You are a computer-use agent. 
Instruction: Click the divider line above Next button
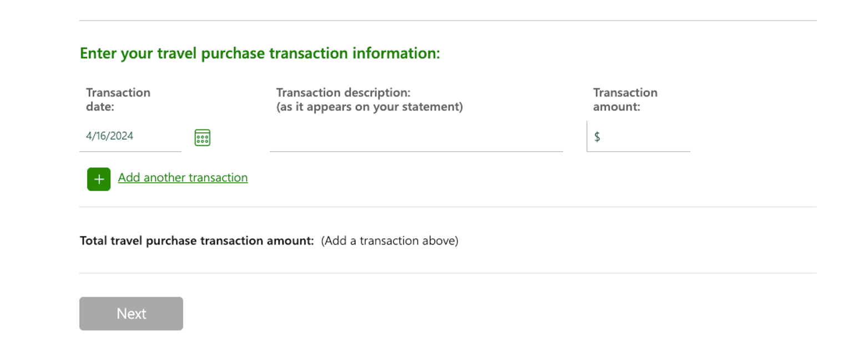tap(448, 273)
